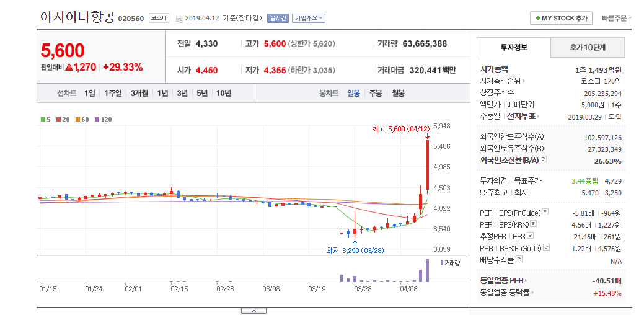The width and height of the screenshot is (644, 315).
Task: Click the 02/15 date label on axis
Action: pyautogui.click(x=179, y=289)
